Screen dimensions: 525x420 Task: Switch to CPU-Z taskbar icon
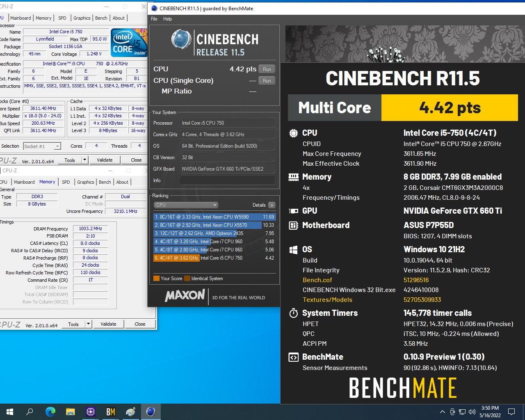91,412
